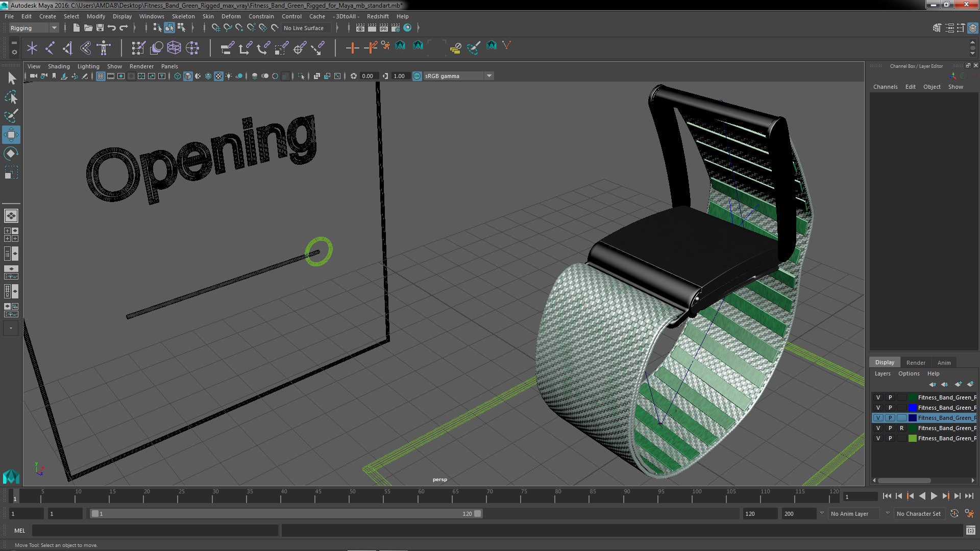The height and width of the screenshot is (551, 980).
Task: Click the Channels menu in Channel Box
Action: click(x=885, y=87)
